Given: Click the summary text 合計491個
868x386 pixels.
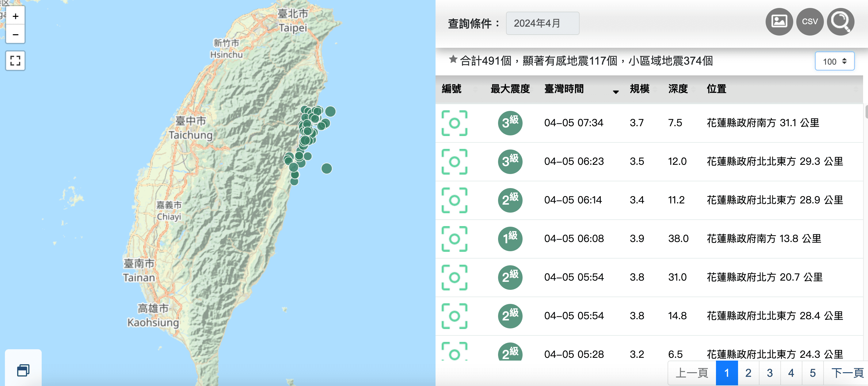Looking at the screenshot, I should pyautogui.click(x=485, y=61).
